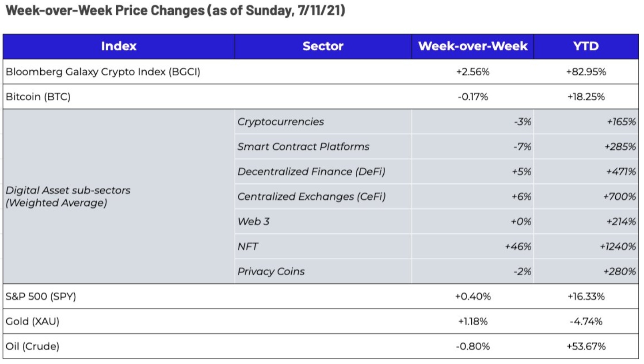Click the Week-over-Week Price Changes title
The height and width of the screenshot is (364, 644).
pyautogui.click(x=175, y=11)
